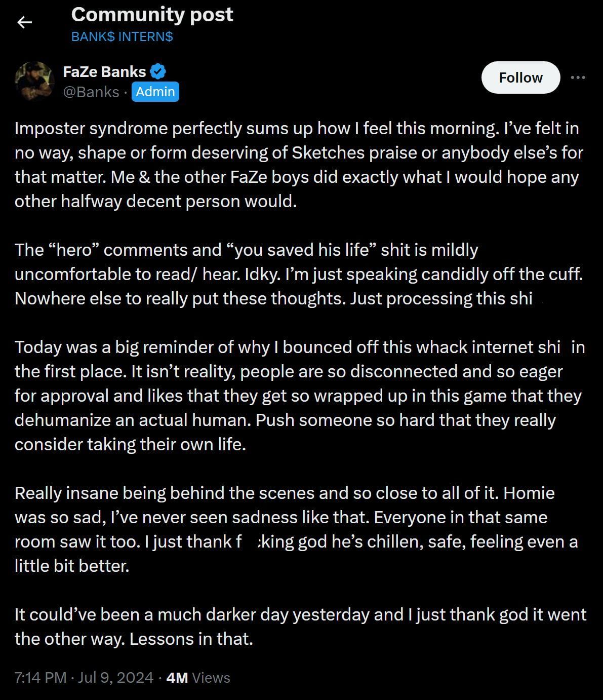Screen dimensions: 603x700
Task: View the 4M Views count
Action: 199,677
